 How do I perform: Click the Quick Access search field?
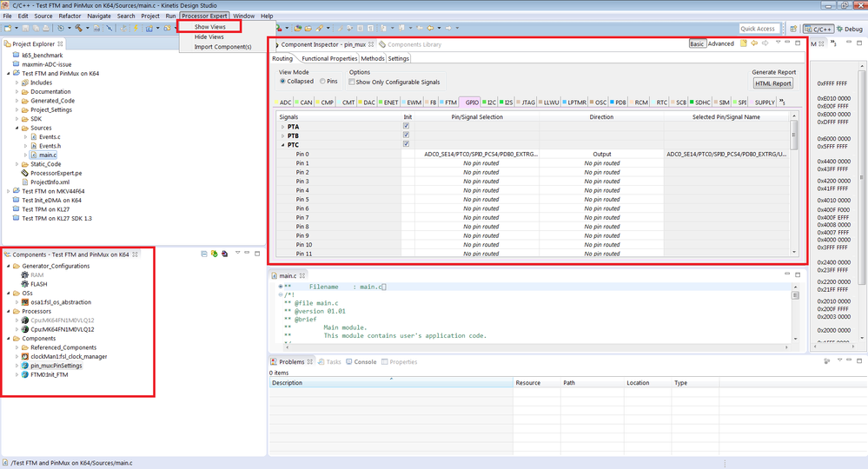tap(759, 29)
